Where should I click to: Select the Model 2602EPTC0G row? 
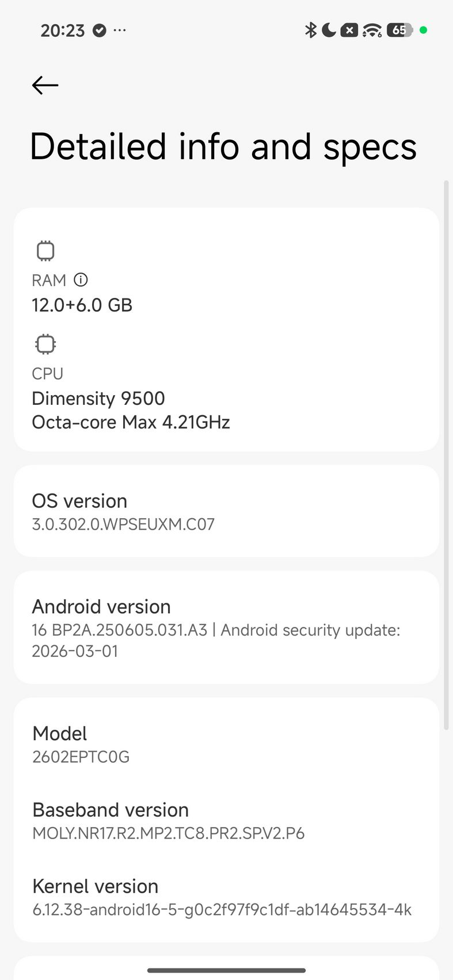pyautogui.click(x=226, y=744)
